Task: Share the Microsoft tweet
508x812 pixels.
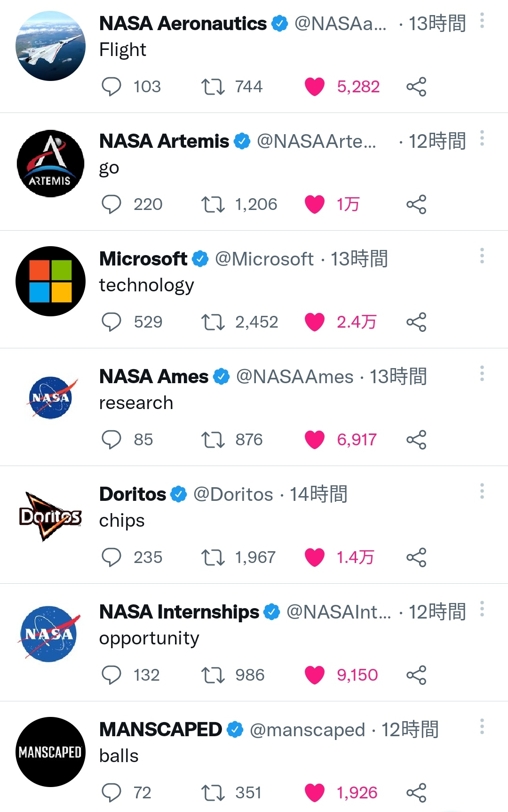Action: point(416,322)
